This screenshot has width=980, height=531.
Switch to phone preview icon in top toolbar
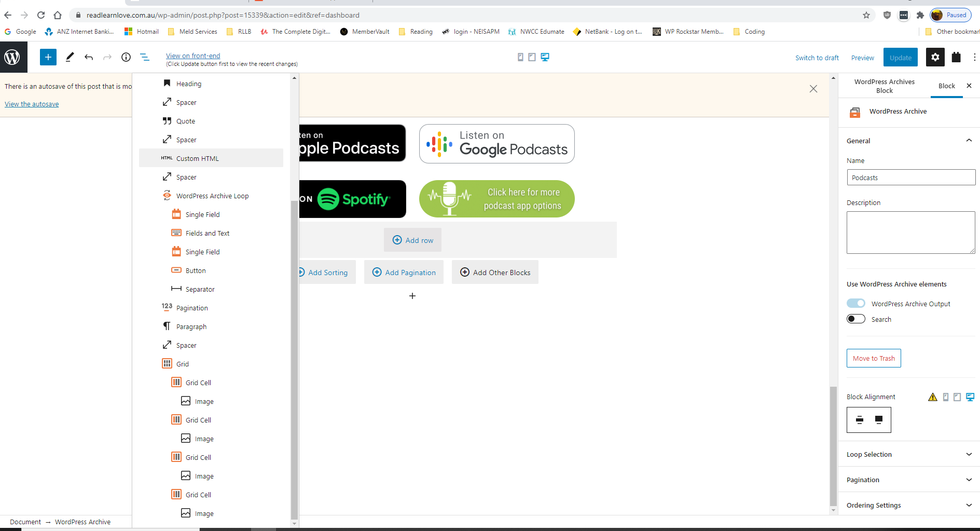click(520, 57)
